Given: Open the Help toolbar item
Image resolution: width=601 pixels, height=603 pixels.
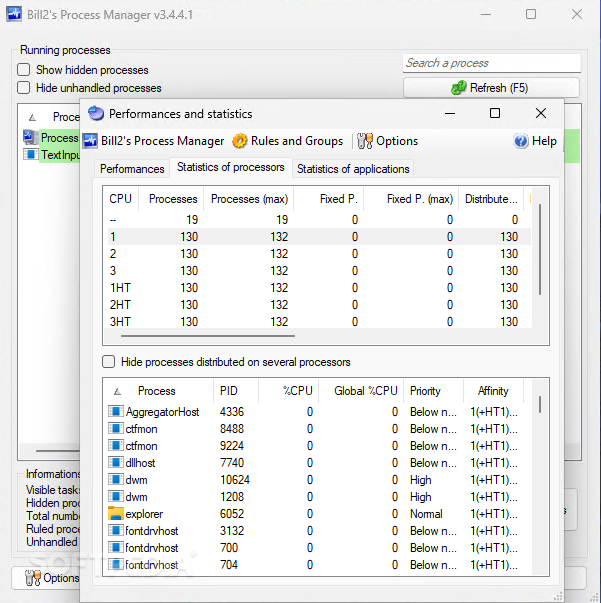Looking at the screenshot, I should 535,141.
